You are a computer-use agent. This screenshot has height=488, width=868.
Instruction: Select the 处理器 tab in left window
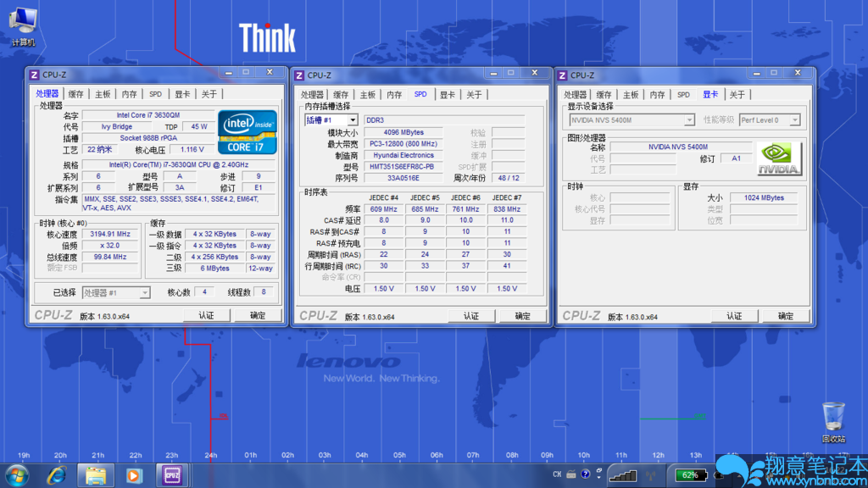click(47, 94)
